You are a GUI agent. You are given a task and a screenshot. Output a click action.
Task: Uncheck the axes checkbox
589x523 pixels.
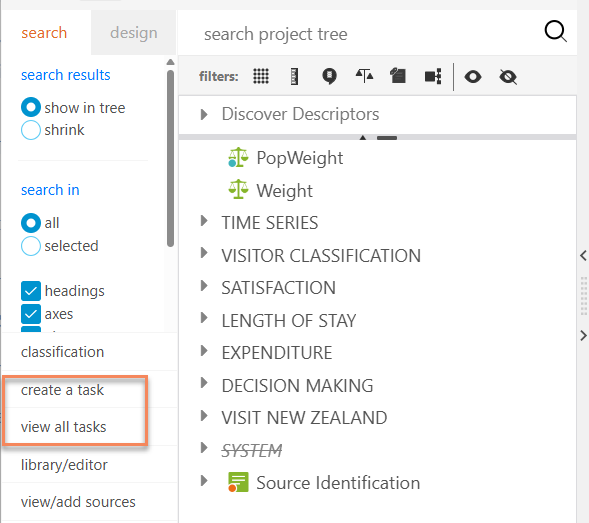coord(31,314)
